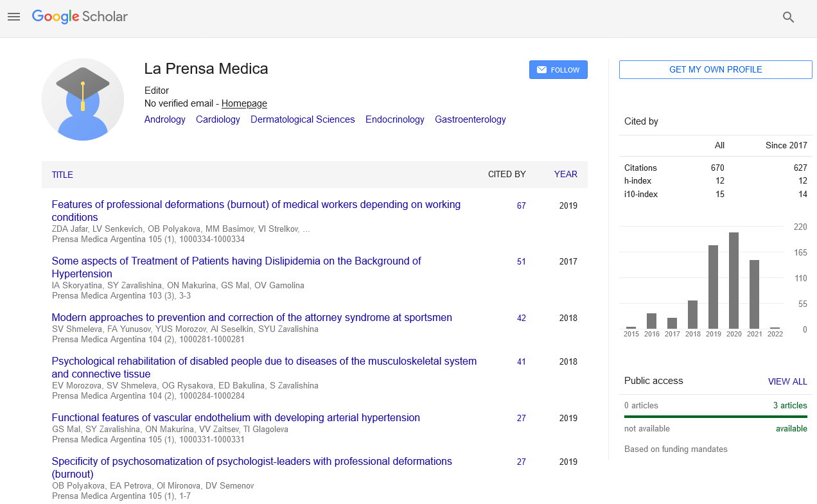817x504 pixels.
Task: Click the Cited by section heading
Action: (641, 121)
